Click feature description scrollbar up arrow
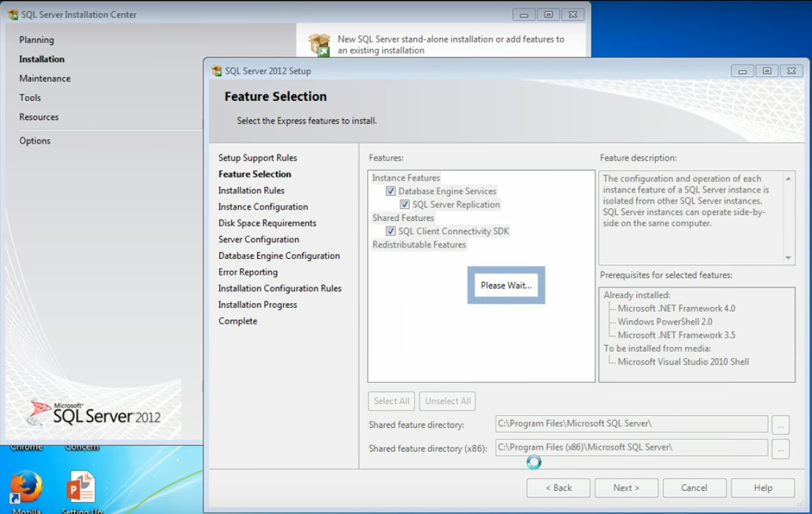812x514 pixels. [x=788, y=179]
